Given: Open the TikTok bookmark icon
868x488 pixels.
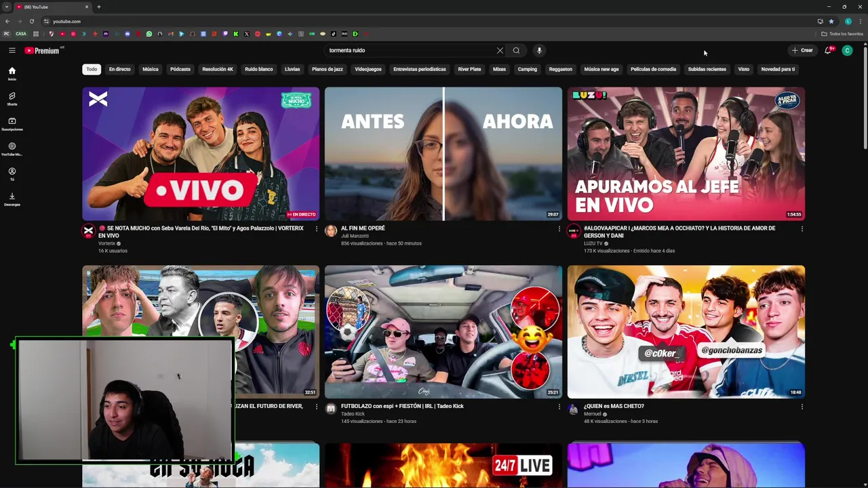Looking at the screenshot, I should [334, 34].
